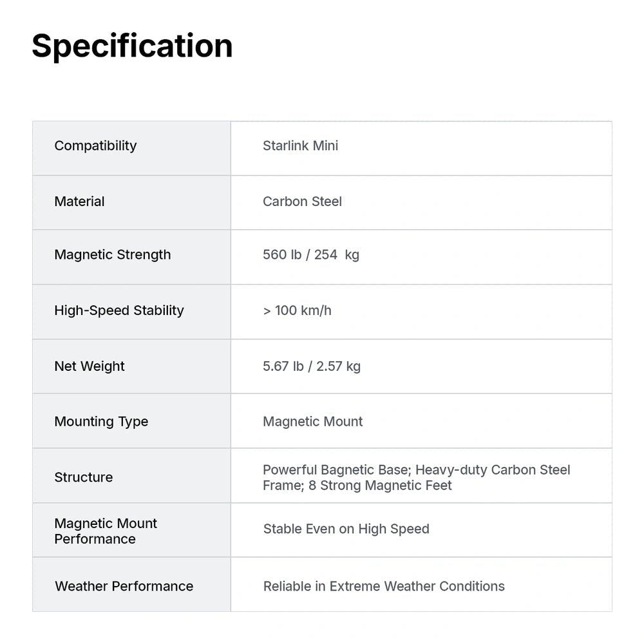Select the Magnetic Mount Performance label

(106, 531)
